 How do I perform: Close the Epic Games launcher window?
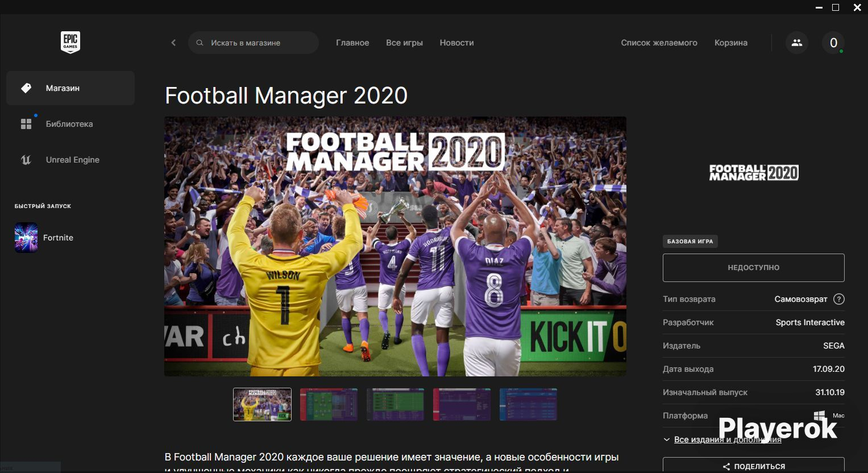coord(857,7)
